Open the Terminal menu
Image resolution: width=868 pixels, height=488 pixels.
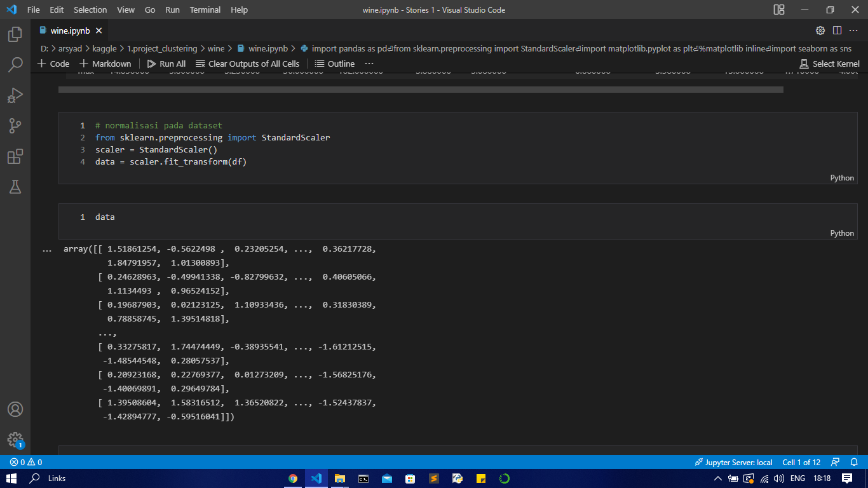pyautogui.click(x=204, y=10)
